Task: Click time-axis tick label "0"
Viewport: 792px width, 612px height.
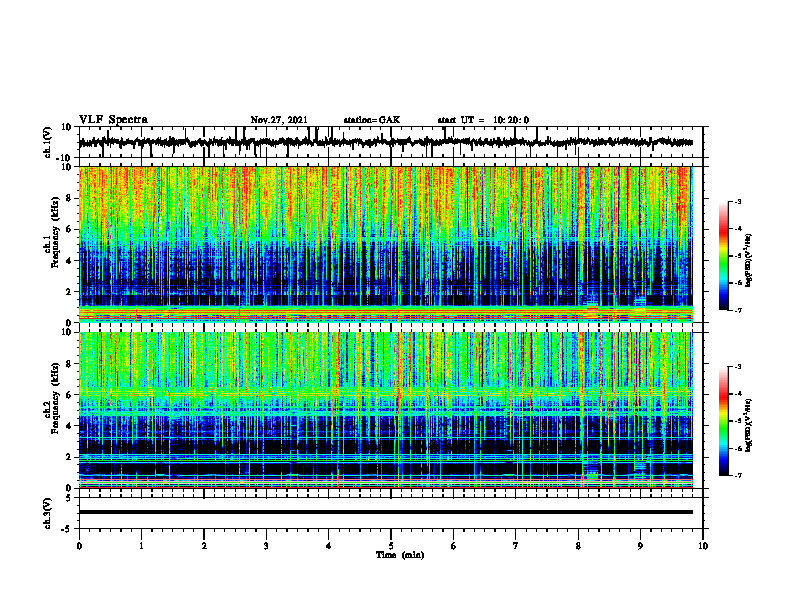Action: tap(79, 546)
